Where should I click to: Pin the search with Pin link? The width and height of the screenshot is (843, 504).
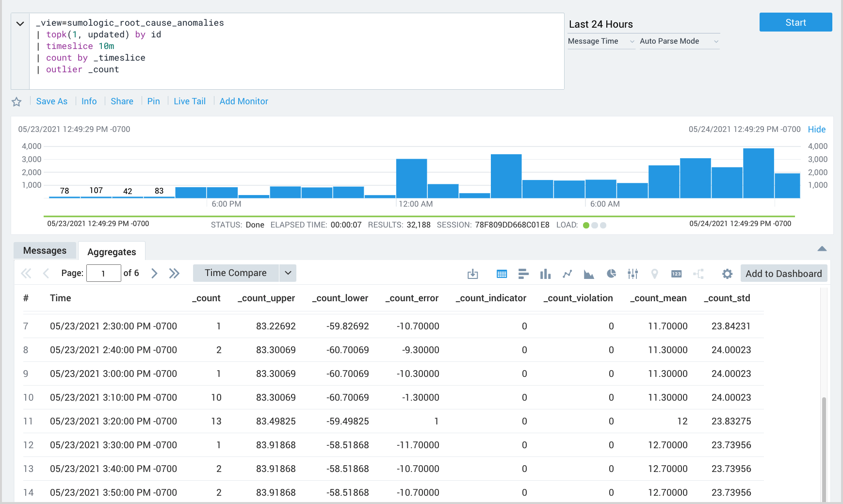(154, 101)
